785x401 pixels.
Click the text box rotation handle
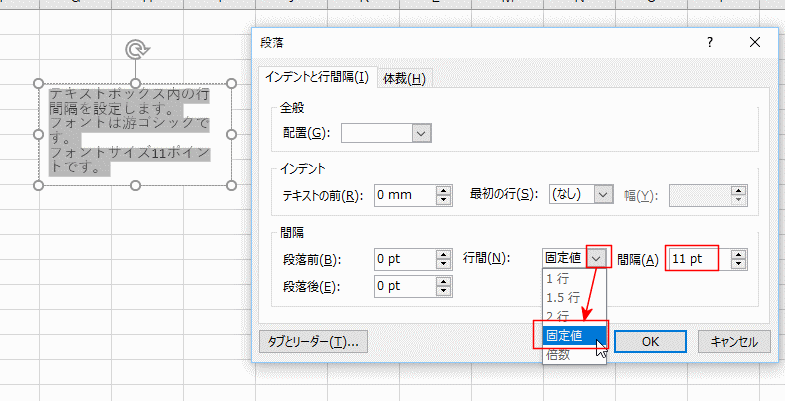tap(137, 50)
